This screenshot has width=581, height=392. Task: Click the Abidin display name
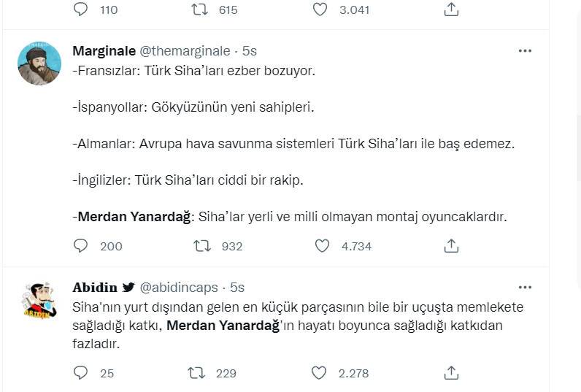coord(95,287)
